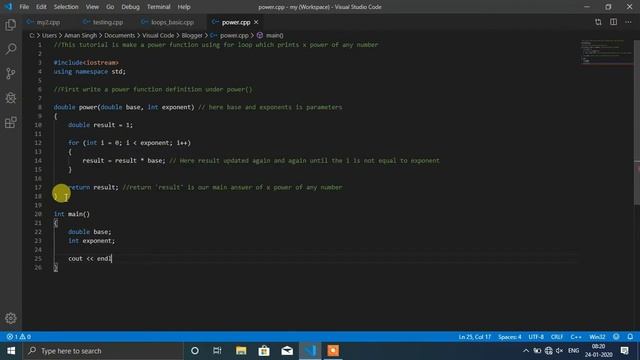Viewport: 640px width, 360px height.
Task: Open the Selection menu
Action: pyautogui.click(x=66, y=7)
